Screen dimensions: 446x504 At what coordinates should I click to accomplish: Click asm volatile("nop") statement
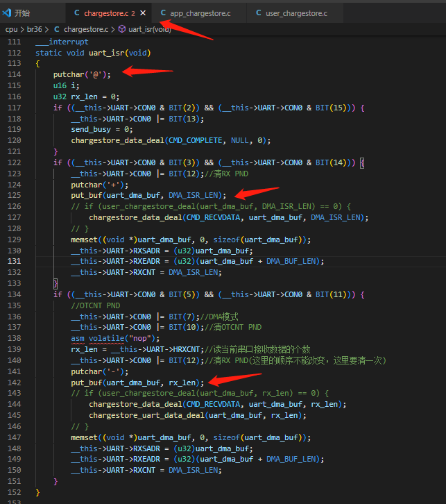point(115,339)
